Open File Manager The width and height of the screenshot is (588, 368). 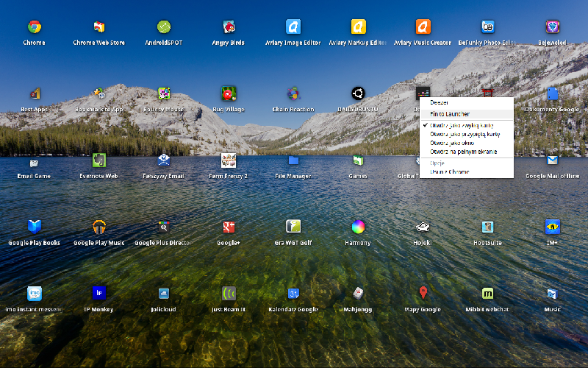pyautogui.click(x=293, y=160)
